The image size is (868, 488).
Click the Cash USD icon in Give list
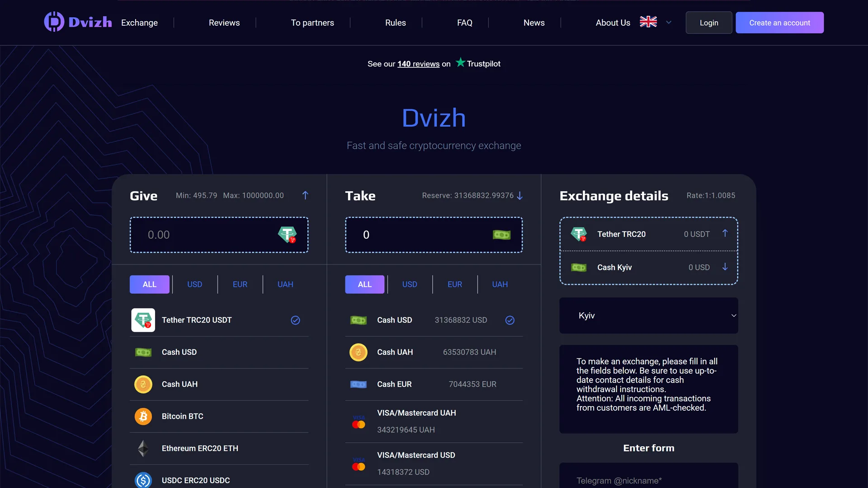pos(143,352)
